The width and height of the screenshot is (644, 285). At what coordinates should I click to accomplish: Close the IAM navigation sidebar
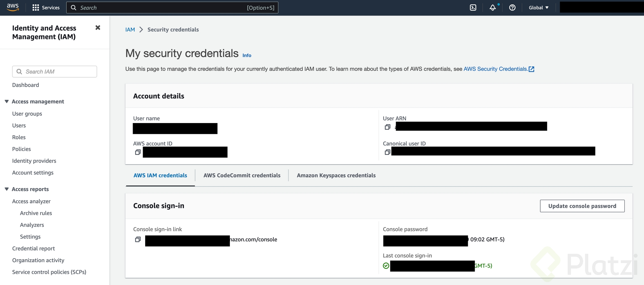click(98, 28)
